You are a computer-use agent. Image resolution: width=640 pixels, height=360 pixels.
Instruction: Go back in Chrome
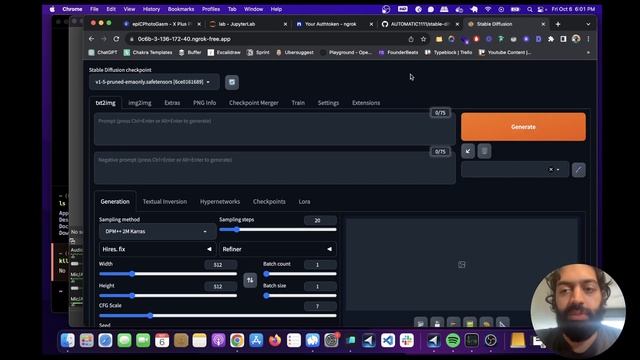(x=91, y=39)
